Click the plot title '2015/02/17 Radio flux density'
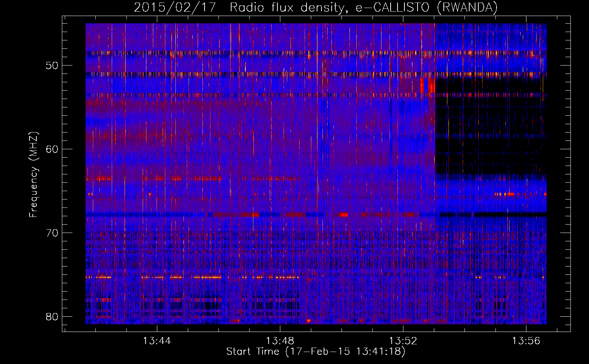Viewport: 589px width, 364px height. (x=316, y=8)
